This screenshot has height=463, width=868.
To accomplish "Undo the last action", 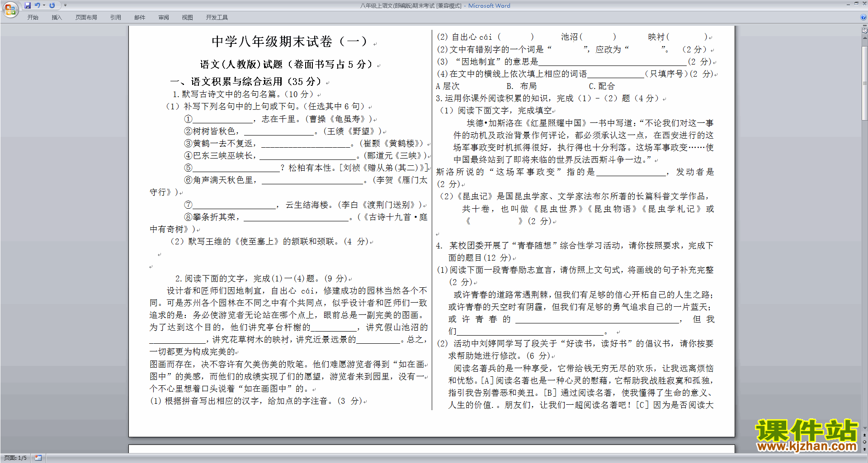I will [x=38, y=5].
